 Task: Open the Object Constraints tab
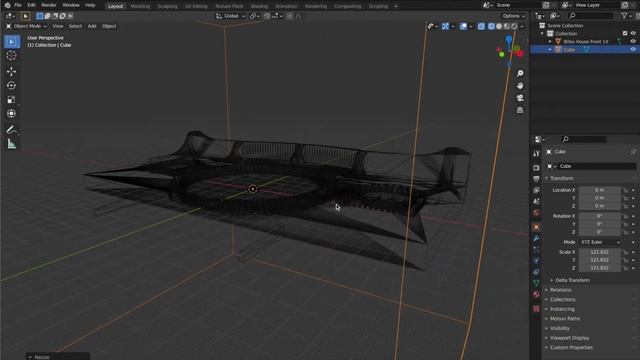[536, 272]
